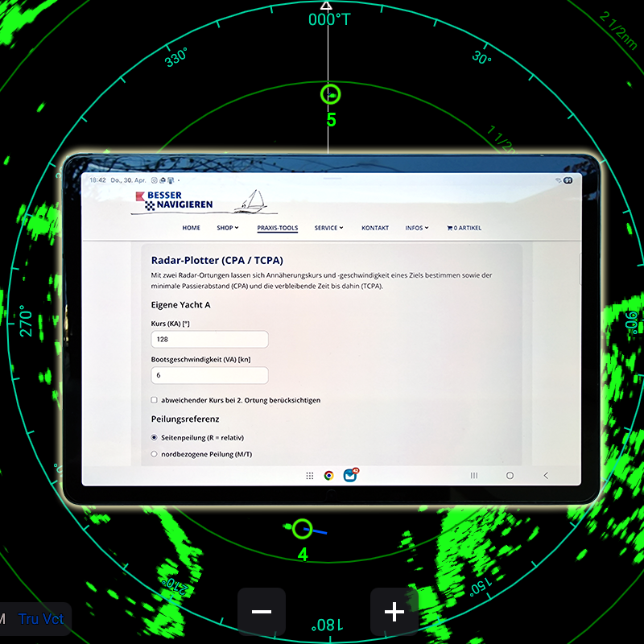644x644 pixels.
Task: Select nordbezogene Peilung (M/T) option
Action: 154,454
